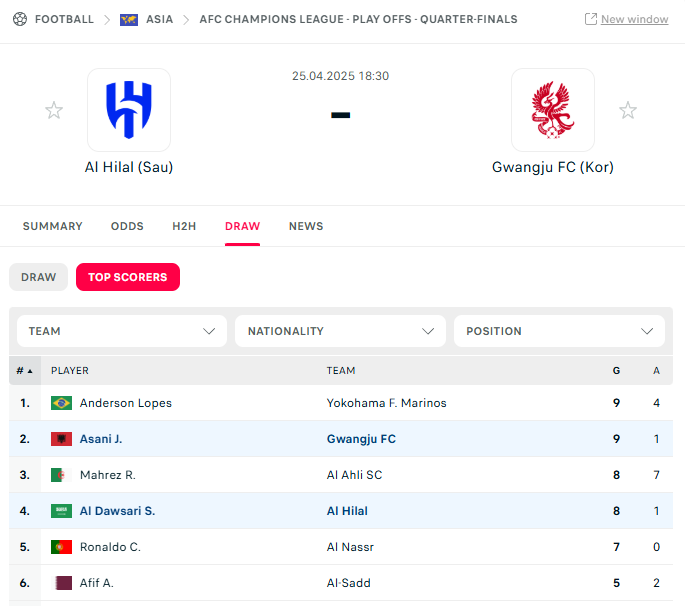
Task: Click team Al Ahli SC
Action: point(354,475)
